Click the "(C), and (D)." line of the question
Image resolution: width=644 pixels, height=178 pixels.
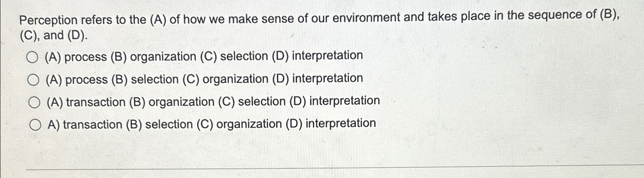pyautogui.click(x=53, y=36)
